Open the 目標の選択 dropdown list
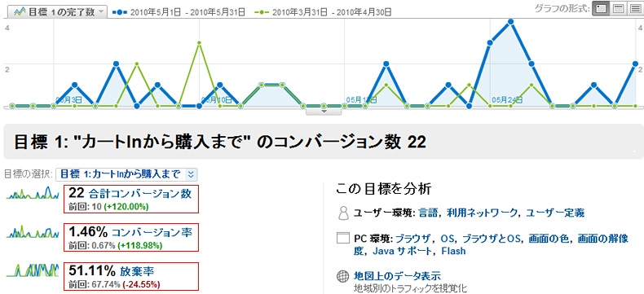Image resolution: width=644 pixels, height=294 pixels. (126, 173)
